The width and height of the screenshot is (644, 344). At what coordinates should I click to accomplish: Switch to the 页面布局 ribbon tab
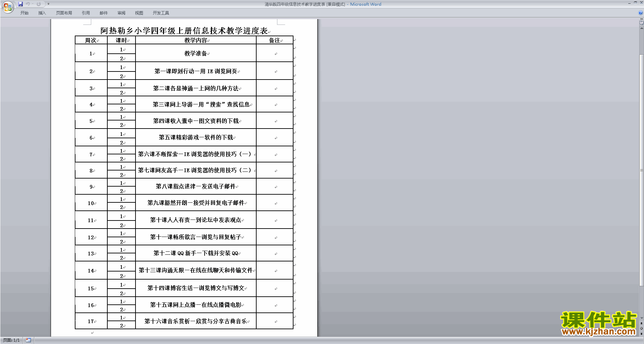coord(64,13)
